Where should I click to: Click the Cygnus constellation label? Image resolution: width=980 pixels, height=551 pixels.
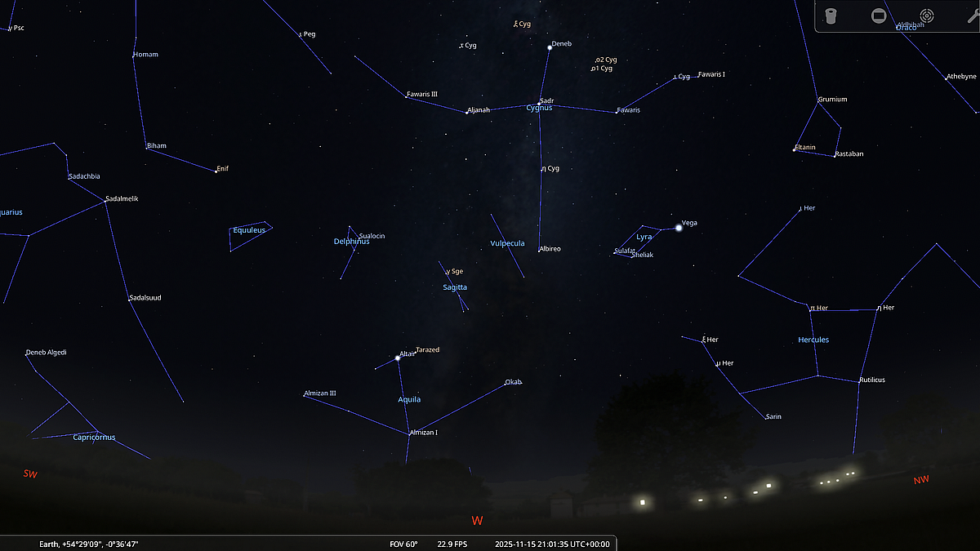coord(539,108)
